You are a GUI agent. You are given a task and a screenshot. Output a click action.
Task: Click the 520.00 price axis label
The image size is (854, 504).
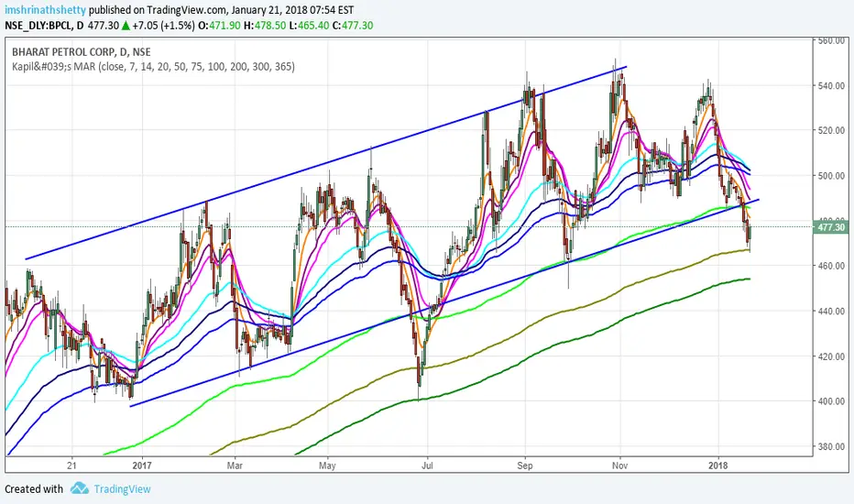coord(831,130)
